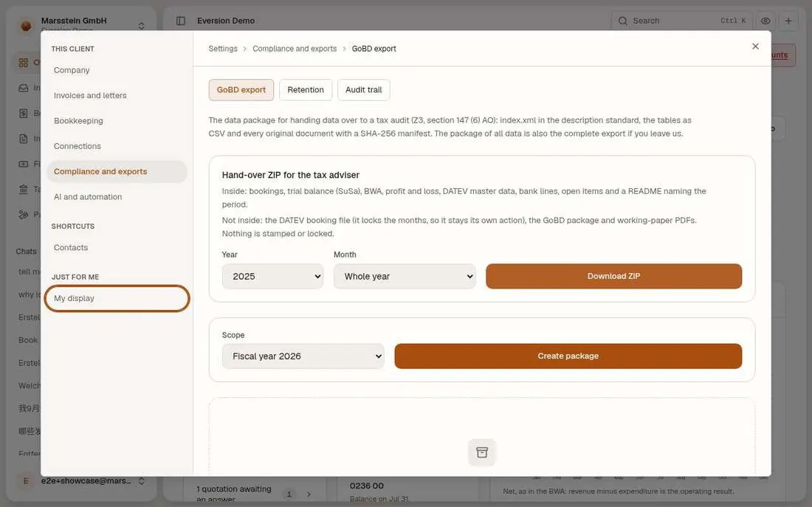Click the four-squares overview icon in background sidebar
The image size is (812, 507).
(24, 63)
